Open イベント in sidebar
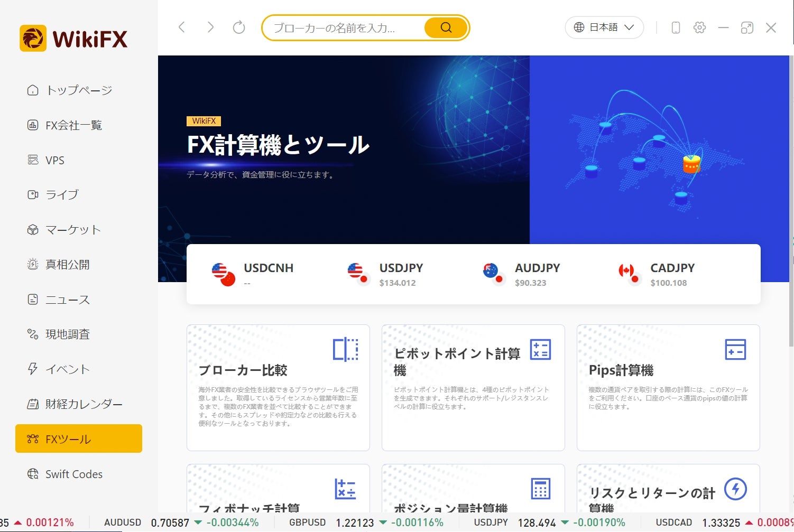The height and width of the screenshot is (532, 794). click(x=79, y=369)
